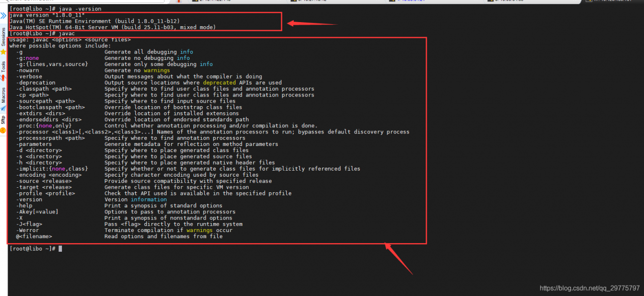Click the '@<filename>' option
This screenshot has width=644, height=296.
click(x=34, y=236)
